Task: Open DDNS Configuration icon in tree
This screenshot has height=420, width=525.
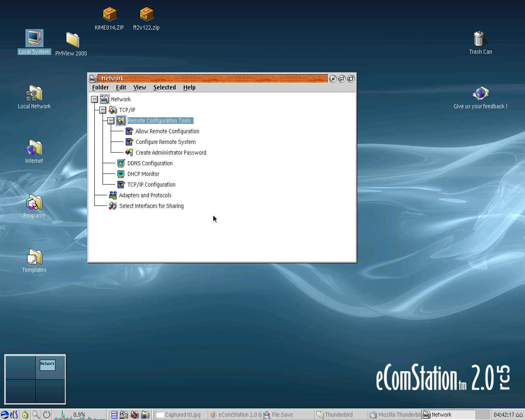Action: click(x=121, y=163)
